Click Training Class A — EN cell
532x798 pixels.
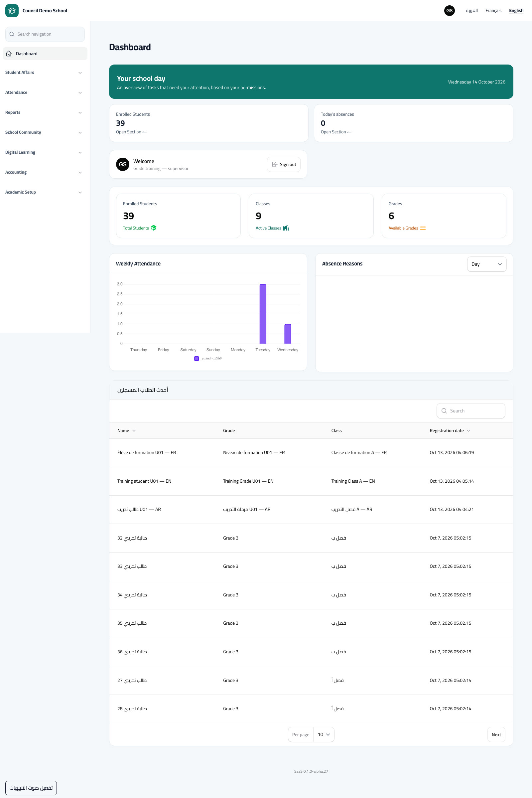click(353, 481)
